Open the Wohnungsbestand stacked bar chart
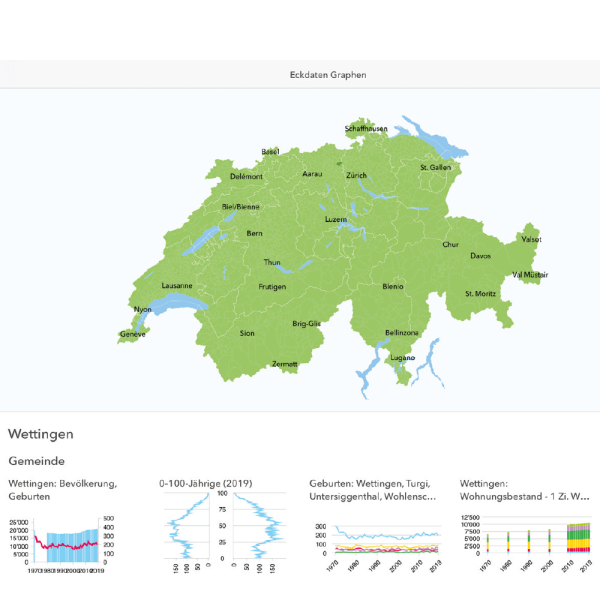Screen dimensions: 600x600 (x=526, y=537)
